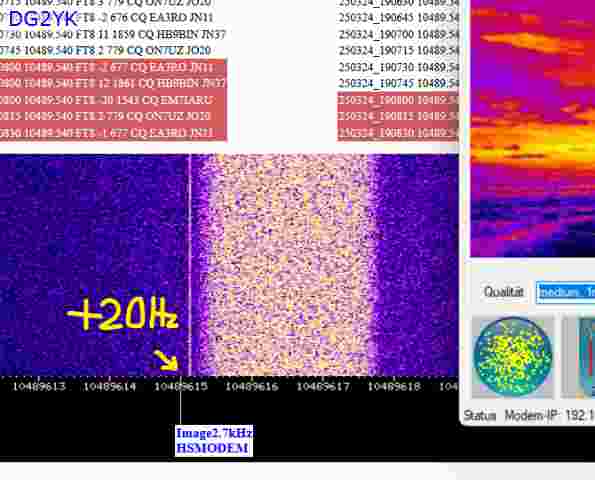Open the Qualität dropdown

pyautogui.click(x=565, y=292)
